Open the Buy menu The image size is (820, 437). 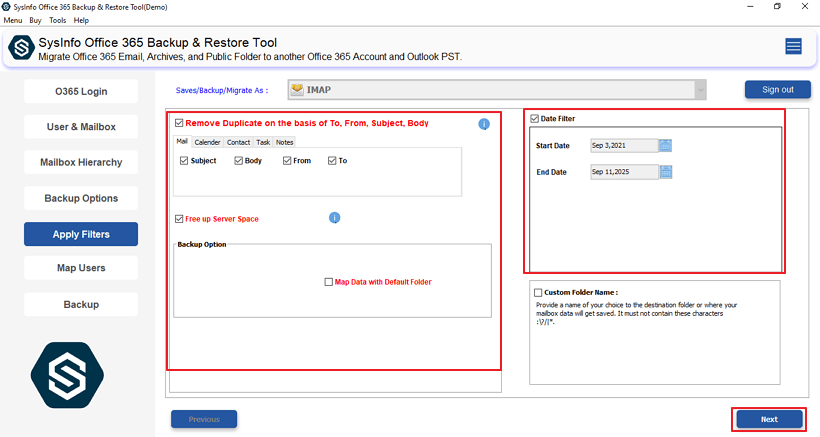tap(35, 20)
